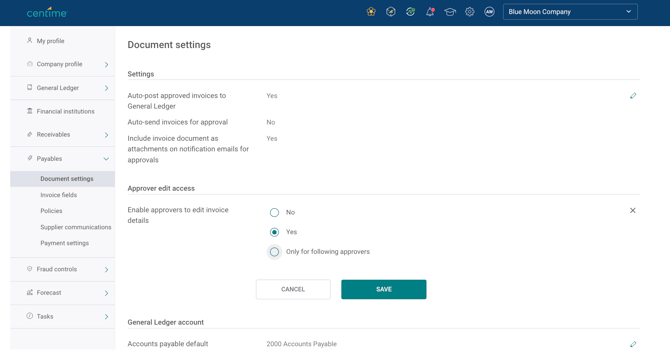Collapse the Payables section chevron
Image resolution: width=670 pixels, height=364 pixels.
[106, 159]
